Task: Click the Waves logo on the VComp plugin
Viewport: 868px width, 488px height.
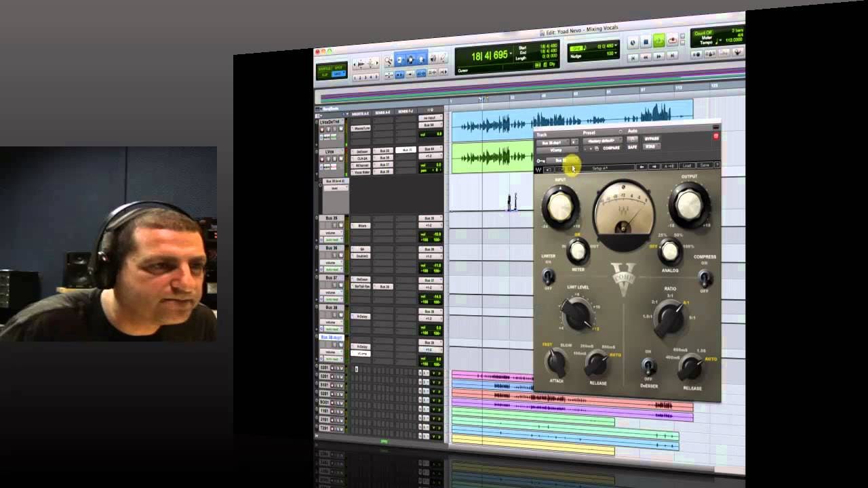Action: pyautogui.click(x=538, y=169)
